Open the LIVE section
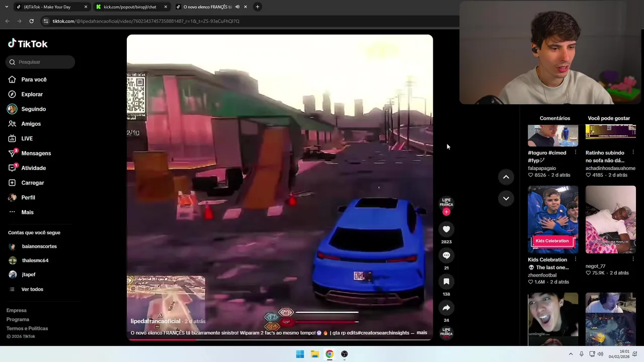The height and width of the screenshot is (362, 644). (27, 138)
